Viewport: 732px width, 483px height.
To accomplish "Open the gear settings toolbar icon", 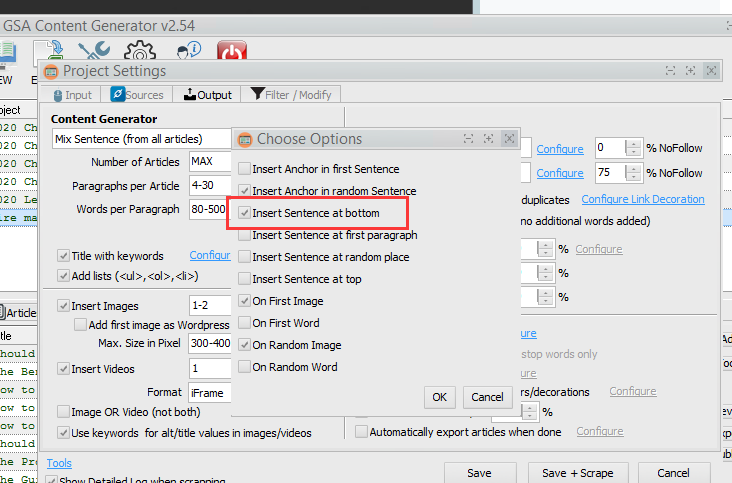I will [x=140, y=50].
